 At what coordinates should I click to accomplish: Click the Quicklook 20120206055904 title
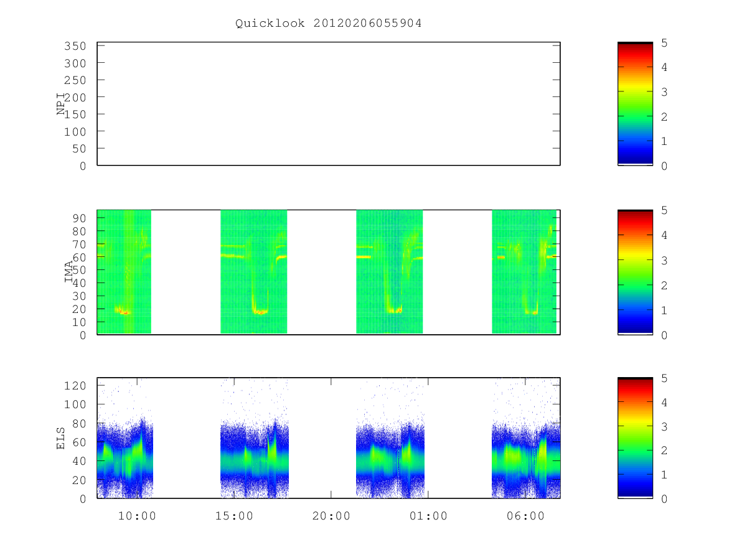click(329, 24)
